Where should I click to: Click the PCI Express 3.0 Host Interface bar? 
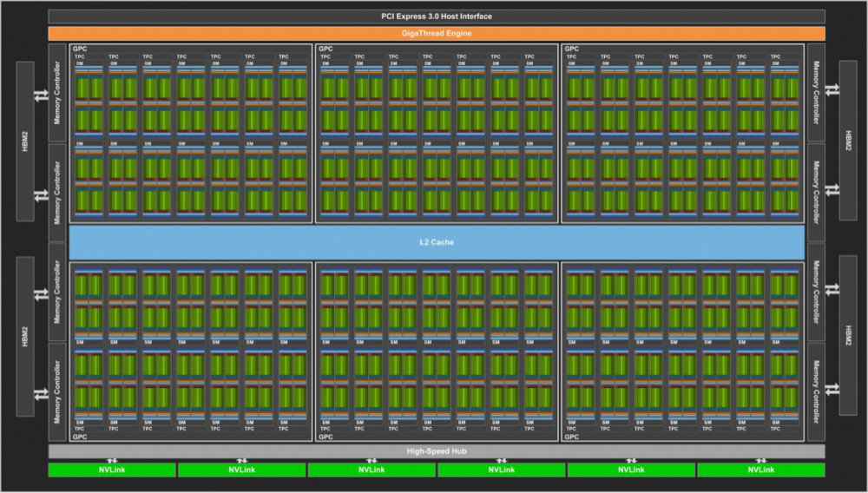[x=437, y=16]
